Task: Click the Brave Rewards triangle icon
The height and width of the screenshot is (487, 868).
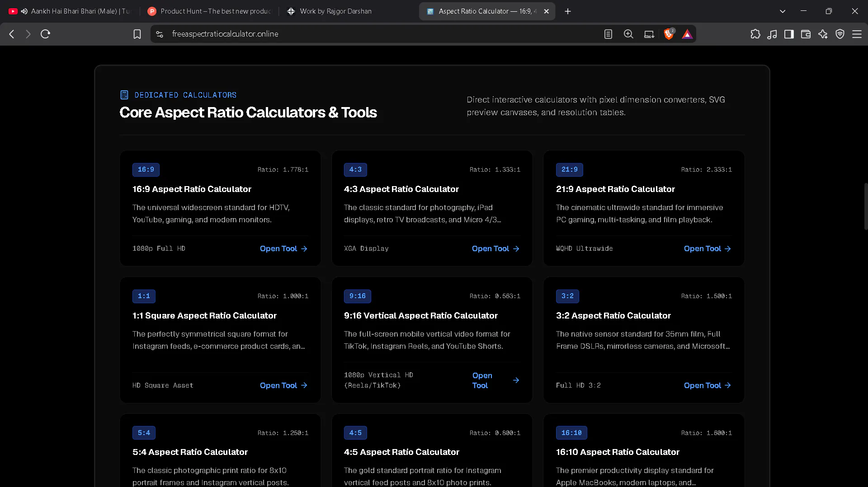Action: pyautogui.click(x=687, y=34)
